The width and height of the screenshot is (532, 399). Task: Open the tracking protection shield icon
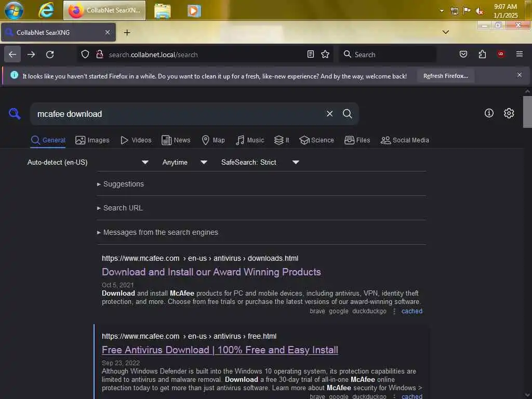coord(85,54)
